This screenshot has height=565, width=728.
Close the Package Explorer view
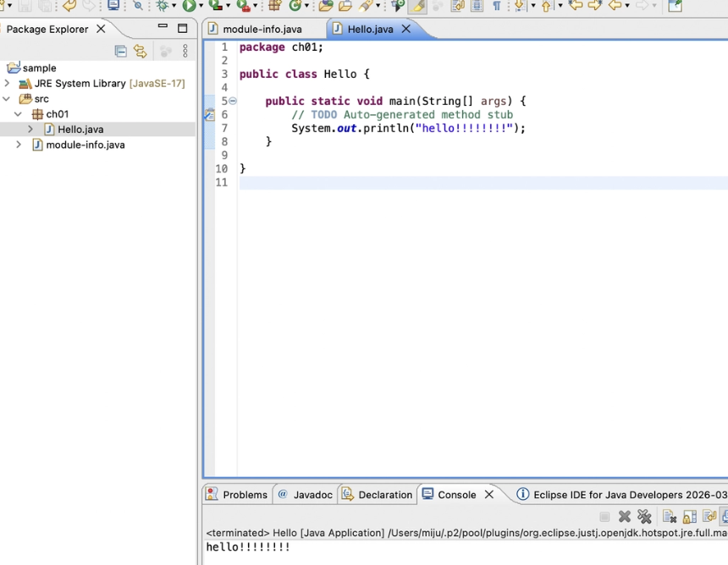(x=101, y=29)
